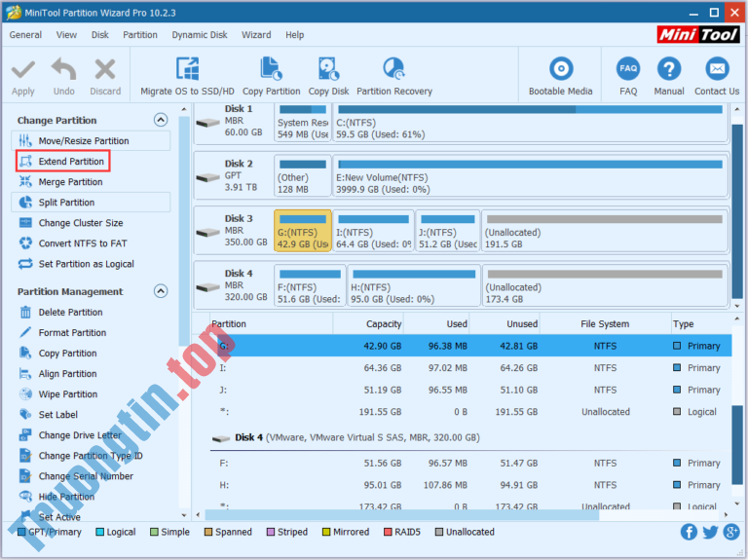Select C:(NTFS) block on Disk 1

pos(531,121)
